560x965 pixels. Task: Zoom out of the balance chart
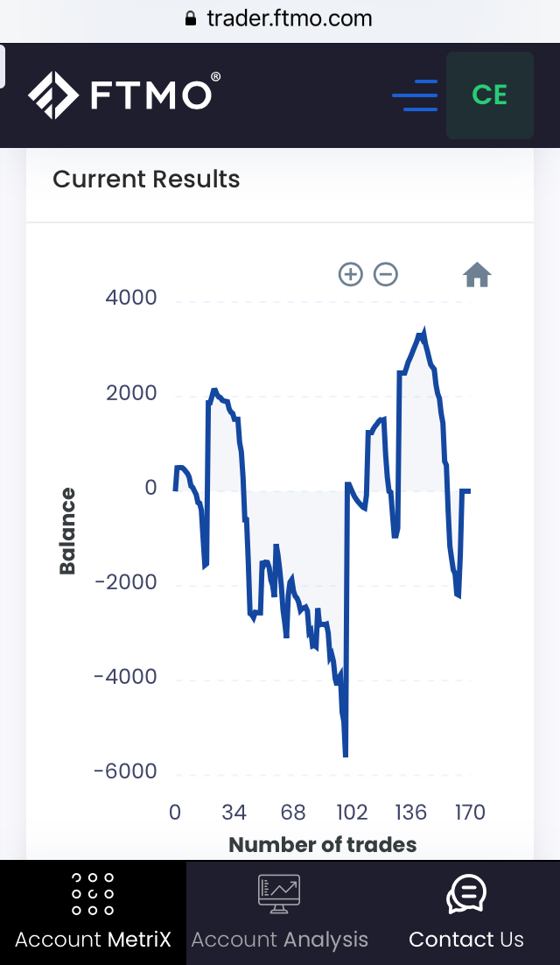coord(386,275)
